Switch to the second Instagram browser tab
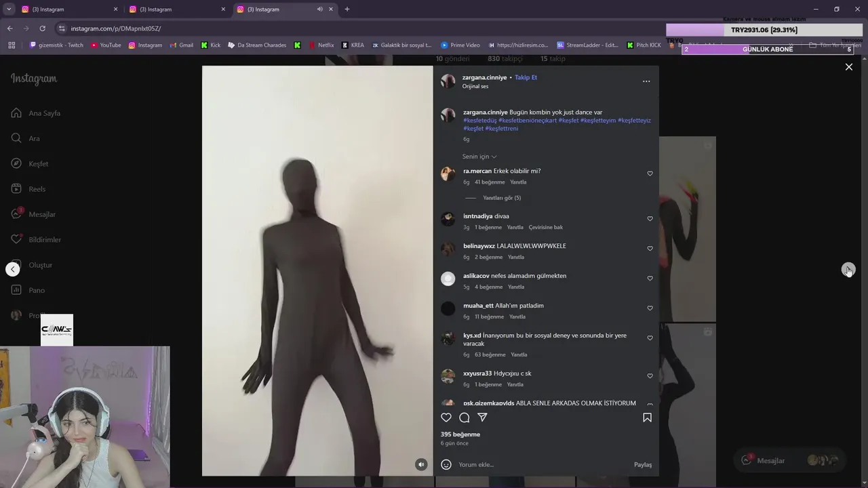 (x=176, y=9)
